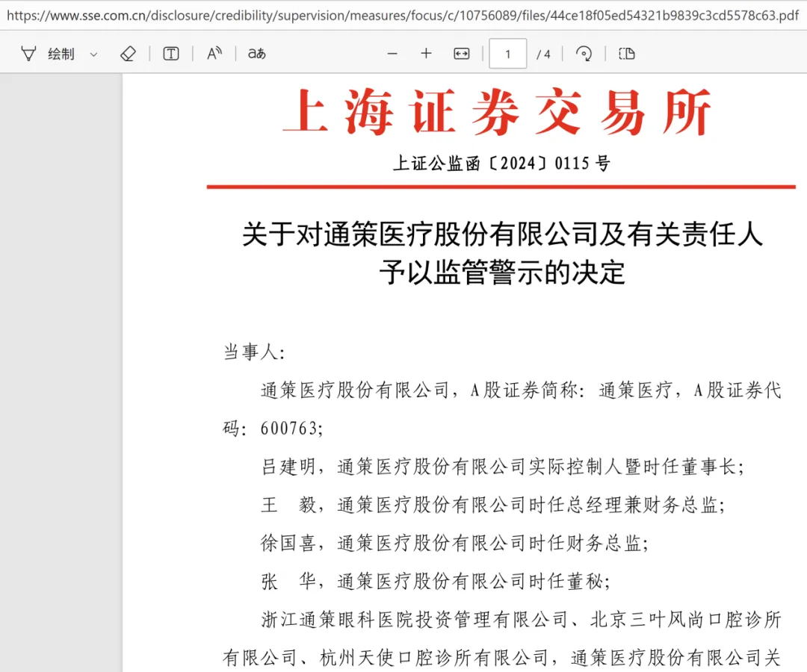This screenshot has height=672, width=807.
Task: Rotate the PDF page
Action: (x=584, y=54)
